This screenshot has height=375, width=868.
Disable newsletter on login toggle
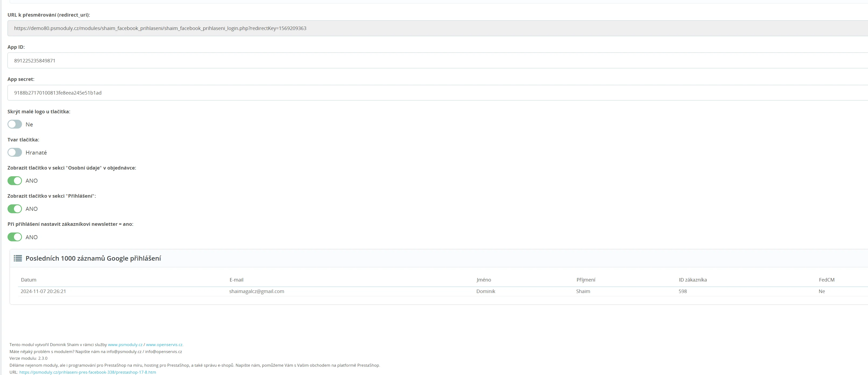15,237
